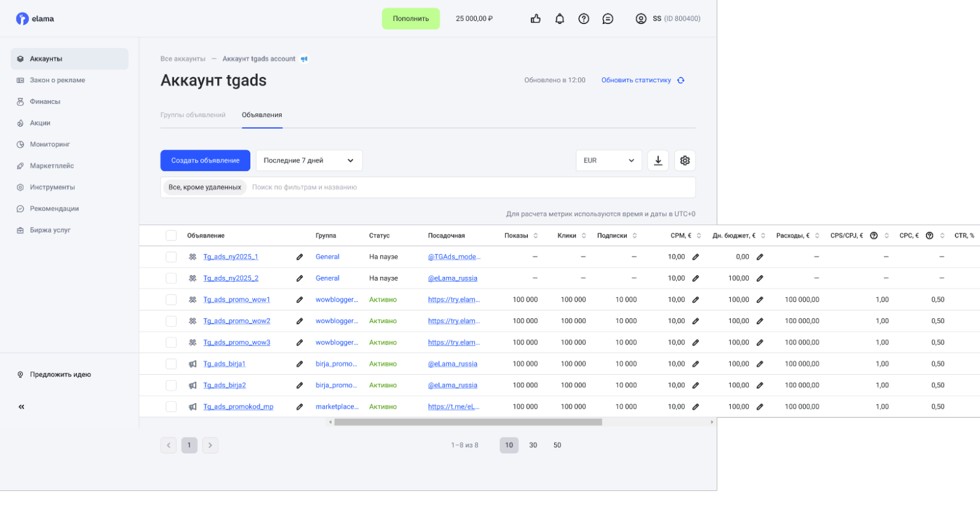
Task: Edit name of Tg_ads_promo_wow1
Action: 300,300
